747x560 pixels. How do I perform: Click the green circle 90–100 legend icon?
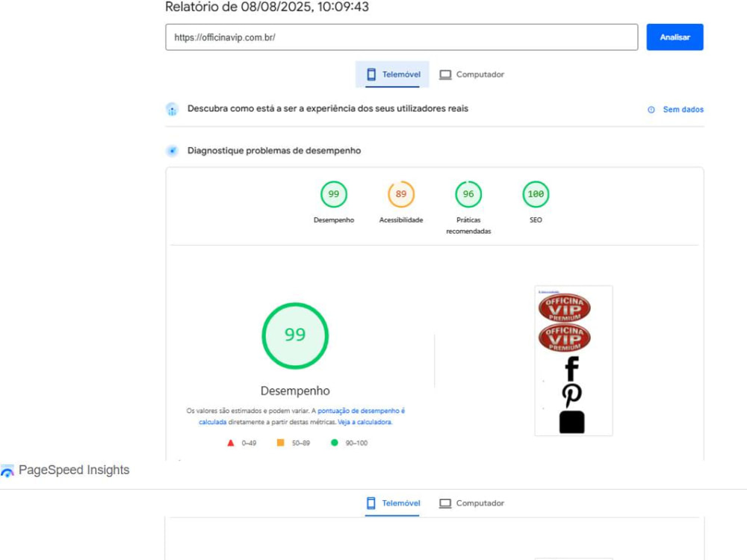point(335,443)
